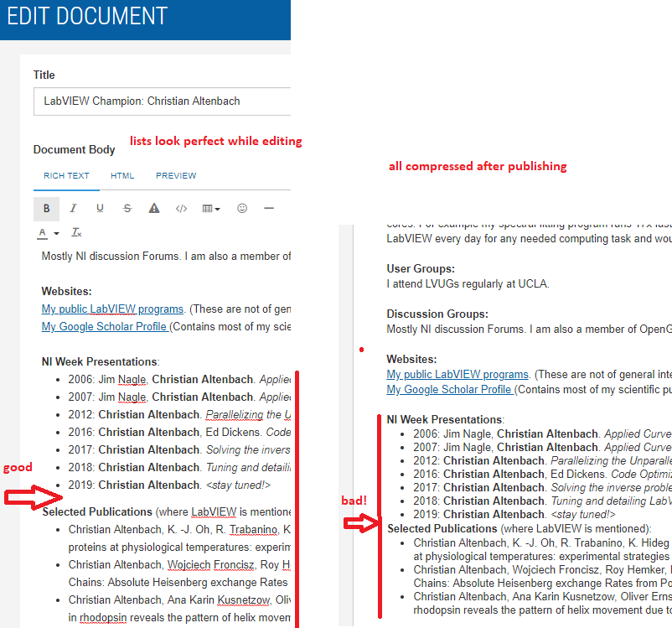Image resolution: width=672 pixels, height=628 pixels.
Task: Click 'NI Week Presentations' heading in the editor
Action: coord(101,361)
